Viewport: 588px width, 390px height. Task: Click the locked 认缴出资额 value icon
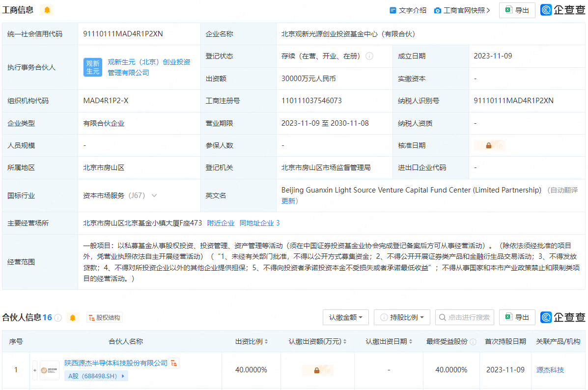(x=317, y=370)
